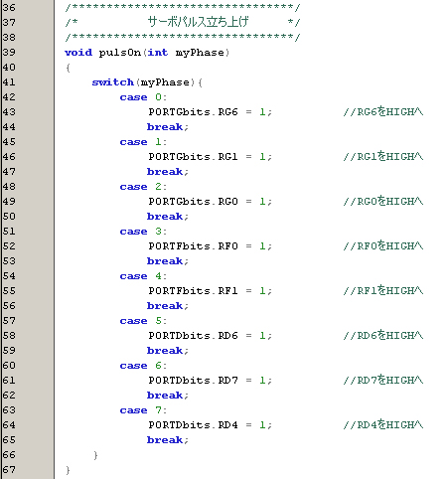
Task: Click the PORTGbits.RG6 assignment line
Action: (x=210, y=112)
